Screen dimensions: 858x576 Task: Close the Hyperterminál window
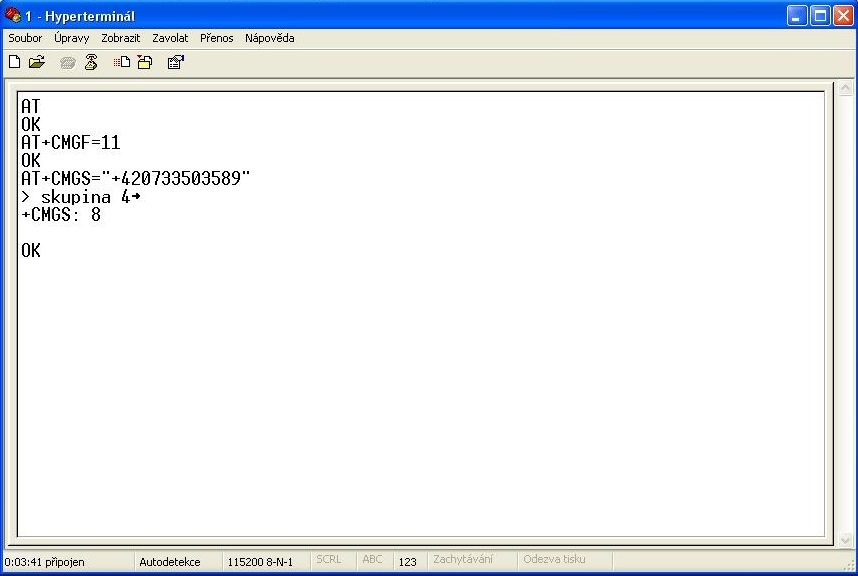(x=843, y=16)
